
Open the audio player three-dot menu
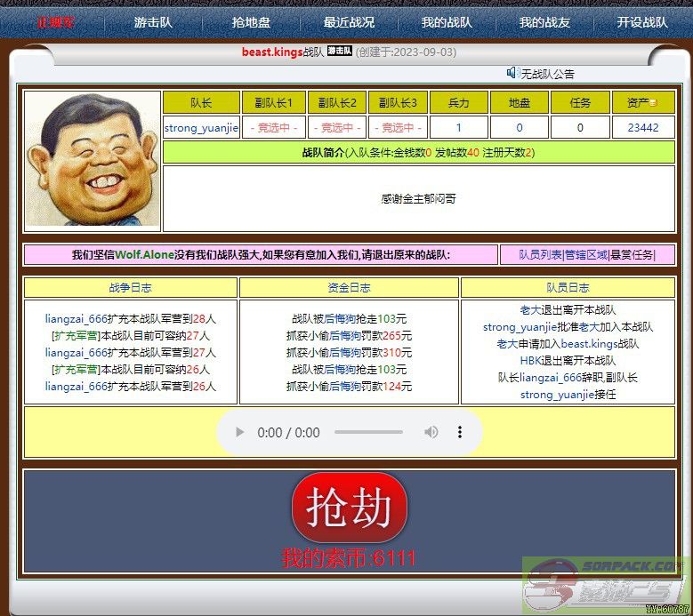(x=460, y=433)
